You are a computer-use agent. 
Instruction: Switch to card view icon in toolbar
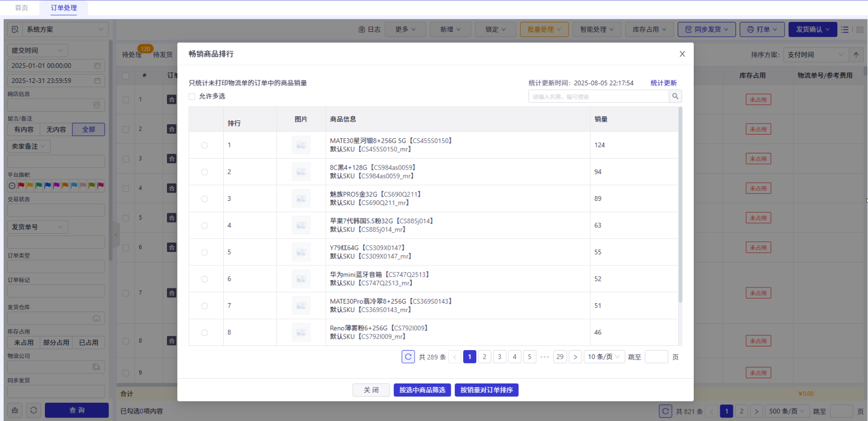click(860, 30)
